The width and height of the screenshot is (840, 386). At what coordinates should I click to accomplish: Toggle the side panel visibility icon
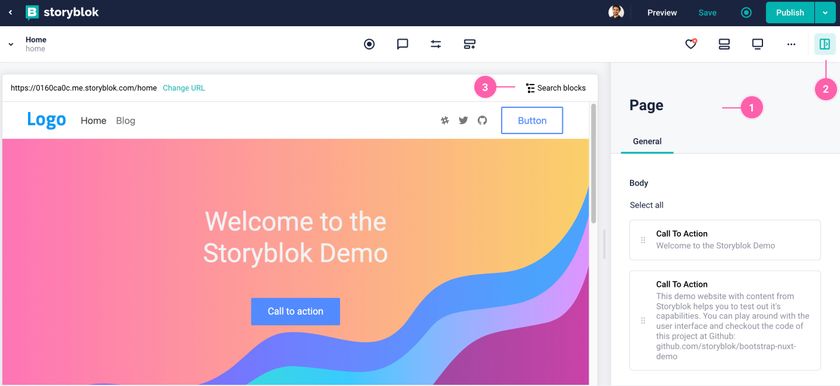tap(825, 44)
